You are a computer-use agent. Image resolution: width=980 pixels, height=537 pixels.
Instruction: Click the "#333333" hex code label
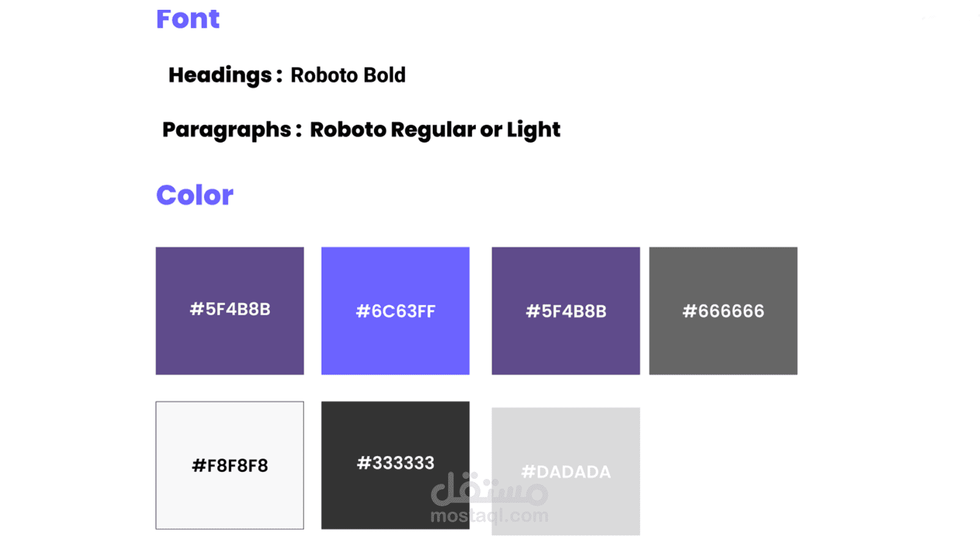click(x=396, y=463)
